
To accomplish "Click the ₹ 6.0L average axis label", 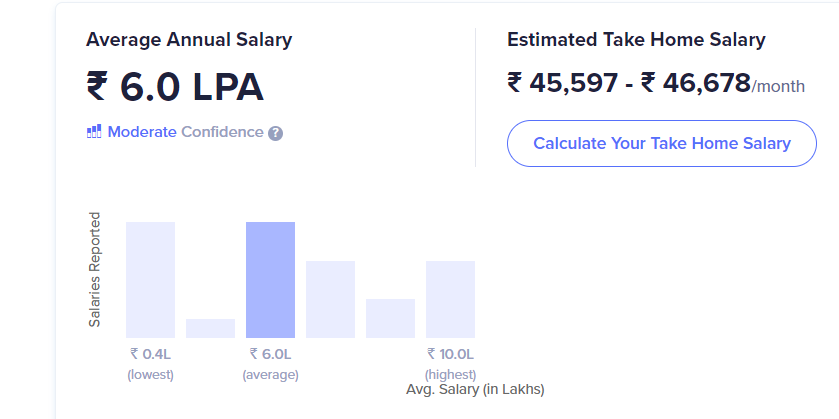I will (270, 354).
